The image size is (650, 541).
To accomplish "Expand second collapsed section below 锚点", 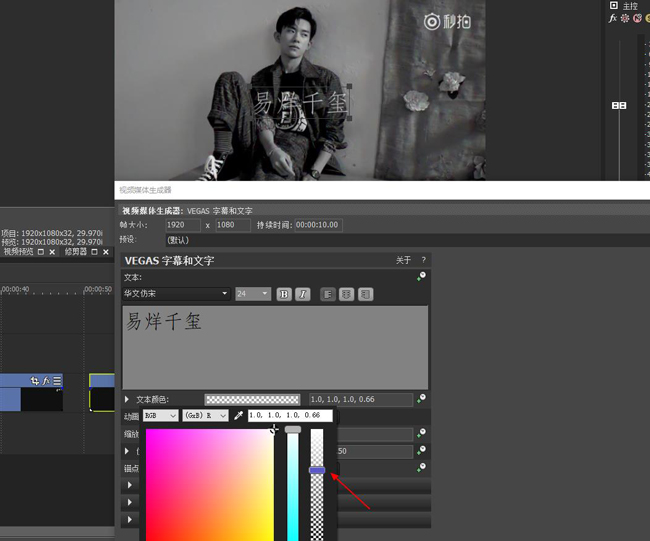I will coord(130,502).
